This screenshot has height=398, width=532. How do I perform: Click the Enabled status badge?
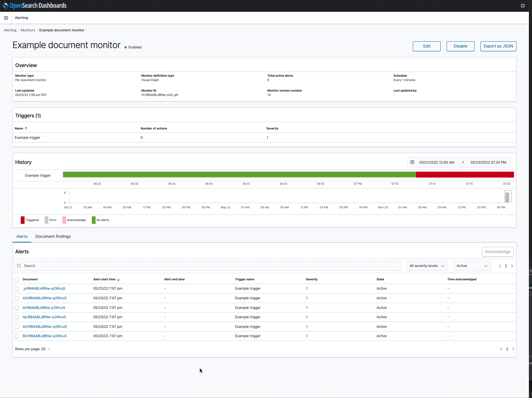click(133, 47)
